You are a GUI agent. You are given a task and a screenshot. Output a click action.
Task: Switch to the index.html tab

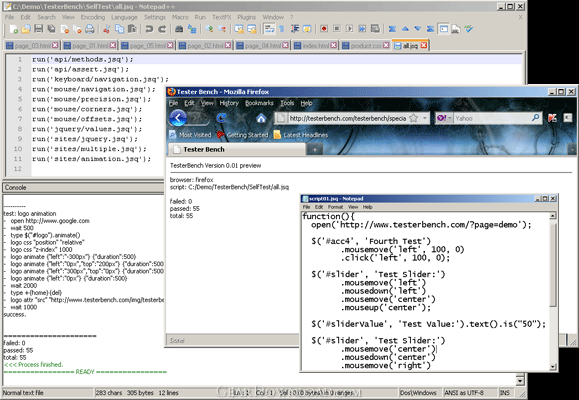click(x=316, y=45)
